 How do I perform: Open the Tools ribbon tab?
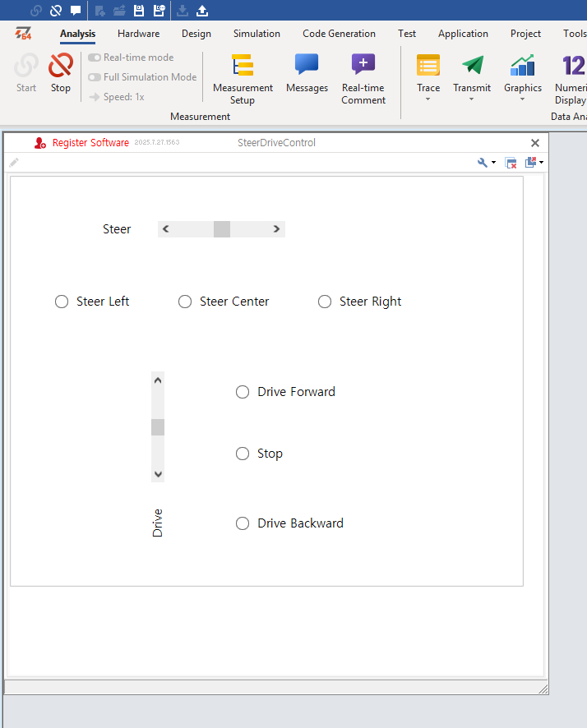click(575, 34)
